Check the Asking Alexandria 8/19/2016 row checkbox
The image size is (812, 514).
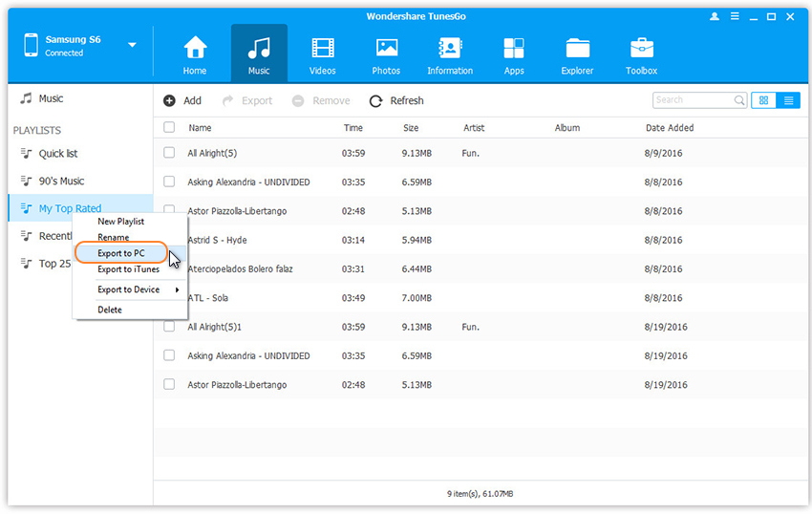click(x=169, y=355)
